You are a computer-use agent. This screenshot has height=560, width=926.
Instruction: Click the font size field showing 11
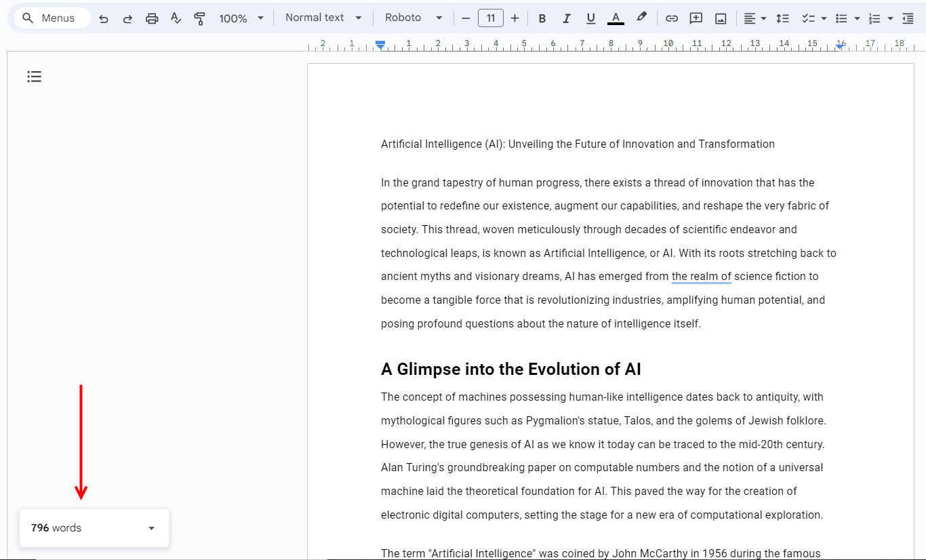[491, 18]
